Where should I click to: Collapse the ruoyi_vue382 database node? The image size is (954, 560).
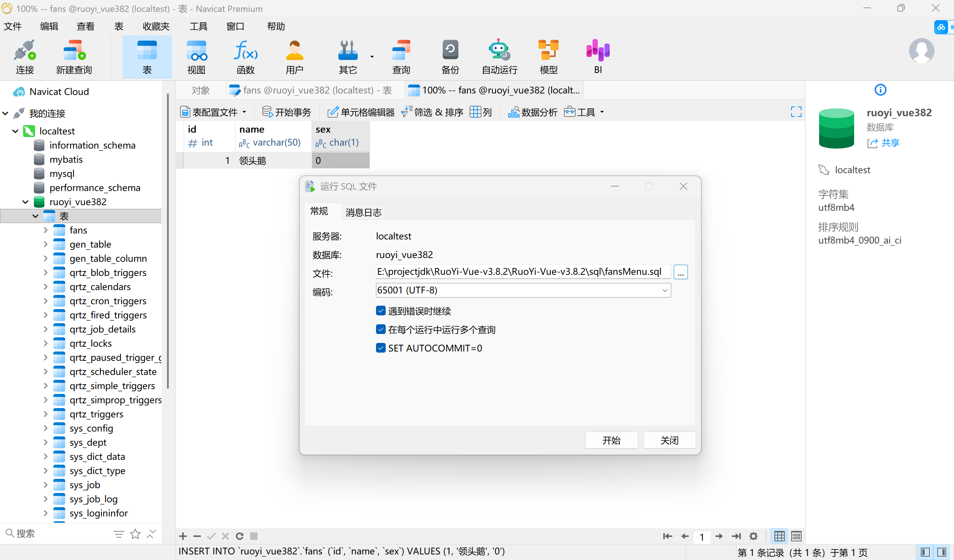click(25, 202)
